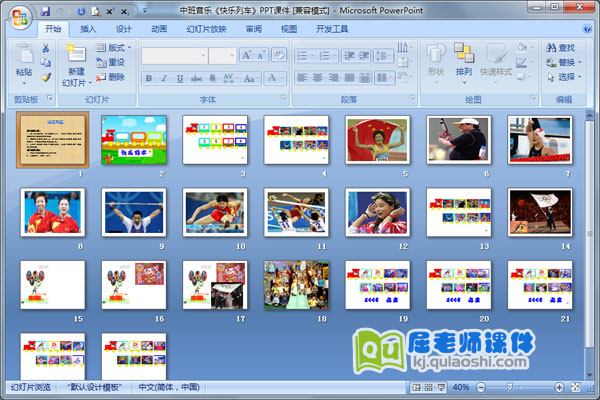This screenshot has width=600, height=400.
Task: Toggle Underline formatting
Action: (x=179, y=78)
